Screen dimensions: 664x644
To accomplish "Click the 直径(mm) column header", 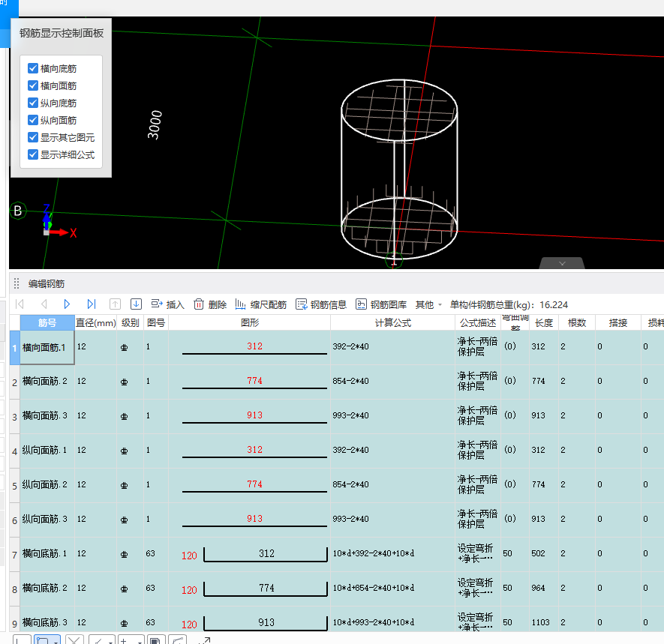I will tap(96, 323).
